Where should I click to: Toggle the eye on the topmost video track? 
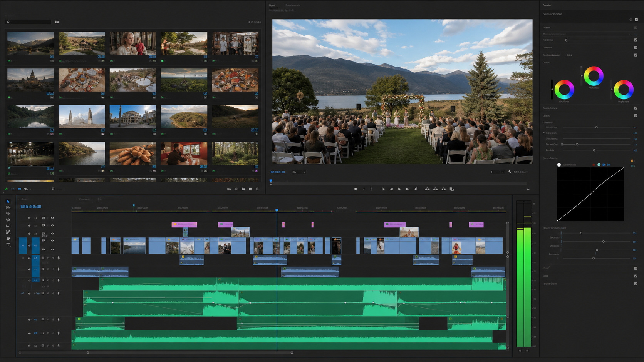point(52,218)
